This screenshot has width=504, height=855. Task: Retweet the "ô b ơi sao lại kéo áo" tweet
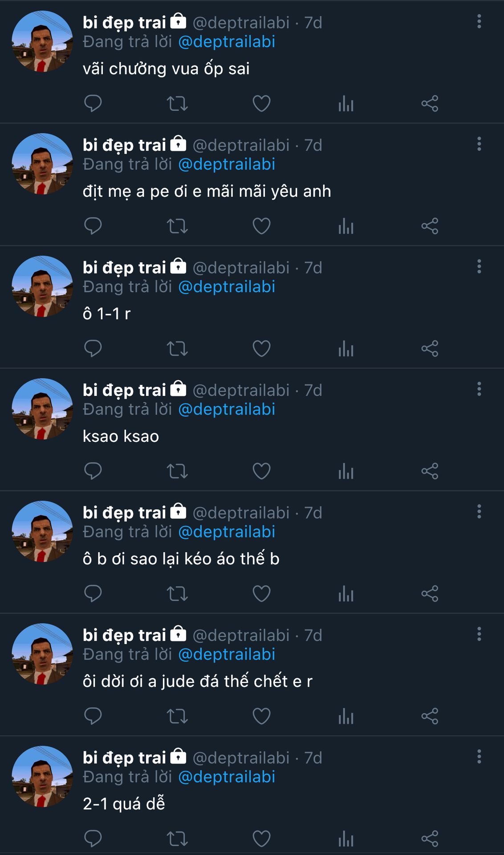pyautogui.click(x=177, y=594)
